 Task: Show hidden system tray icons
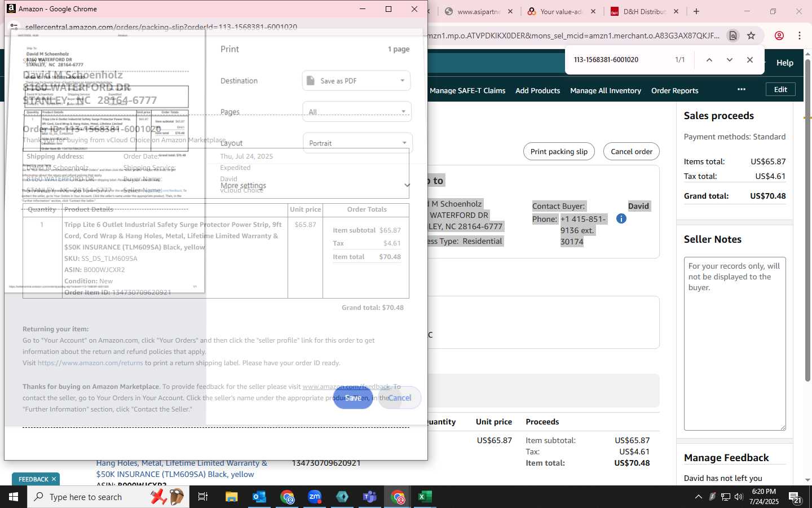(699, 497)
